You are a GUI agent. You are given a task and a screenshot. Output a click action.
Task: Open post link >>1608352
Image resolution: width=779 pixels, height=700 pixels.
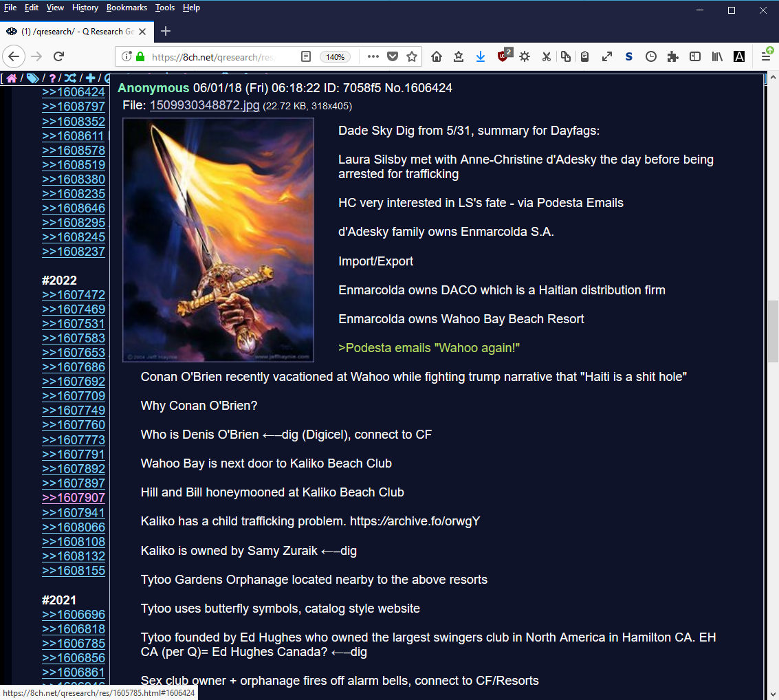(74, 121)
